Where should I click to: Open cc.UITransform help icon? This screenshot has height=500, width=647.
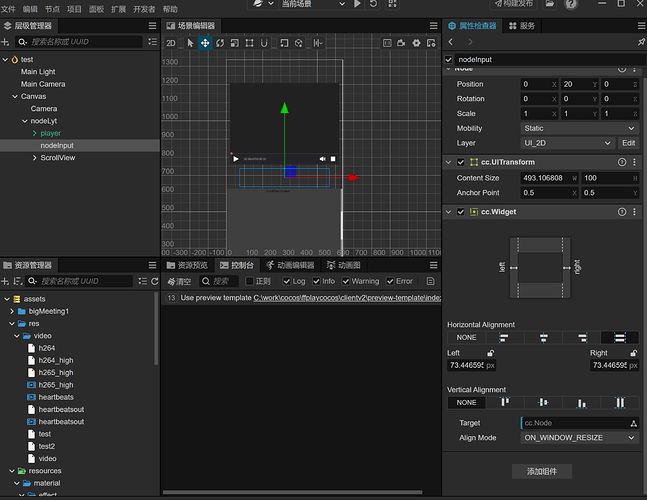click(621, 162)
